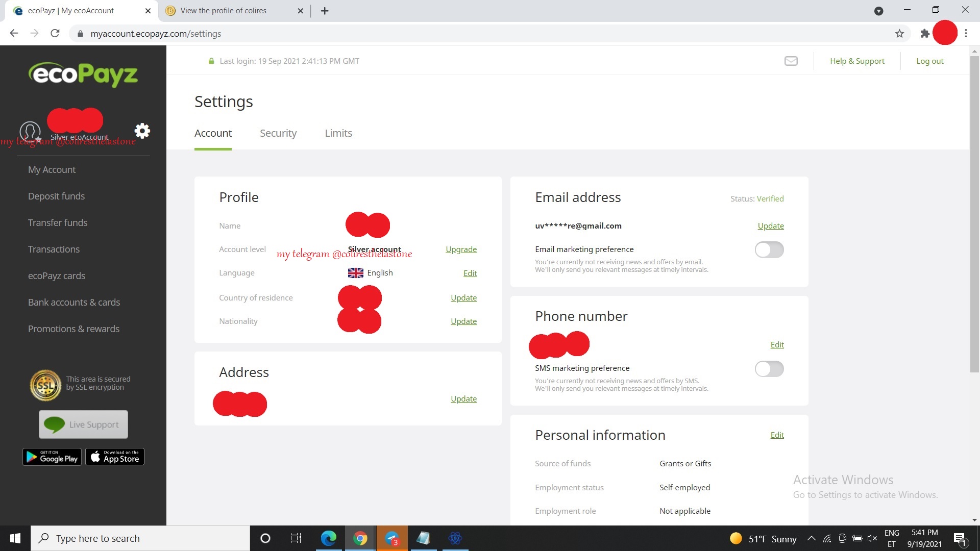Viewport: 980px width, 551px height.
Task: Open the messages envelope icon
Action: tap(791, 61)
